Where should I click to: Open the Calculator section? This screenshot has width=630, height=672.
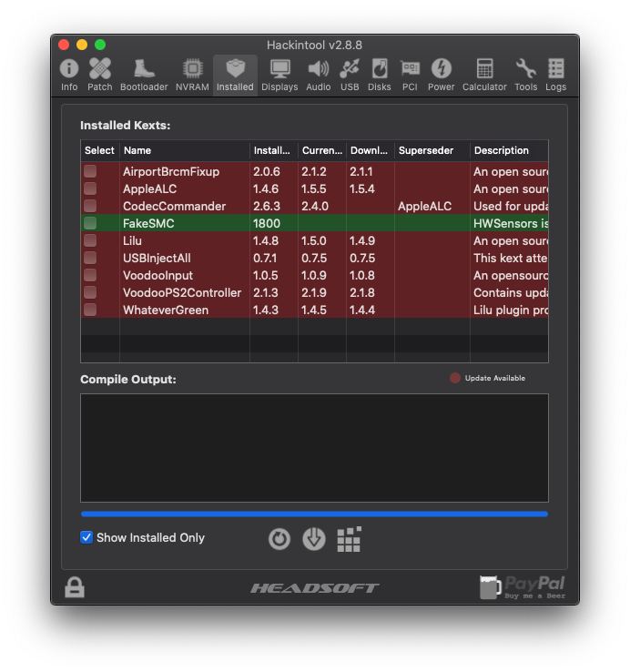(484, 75)
